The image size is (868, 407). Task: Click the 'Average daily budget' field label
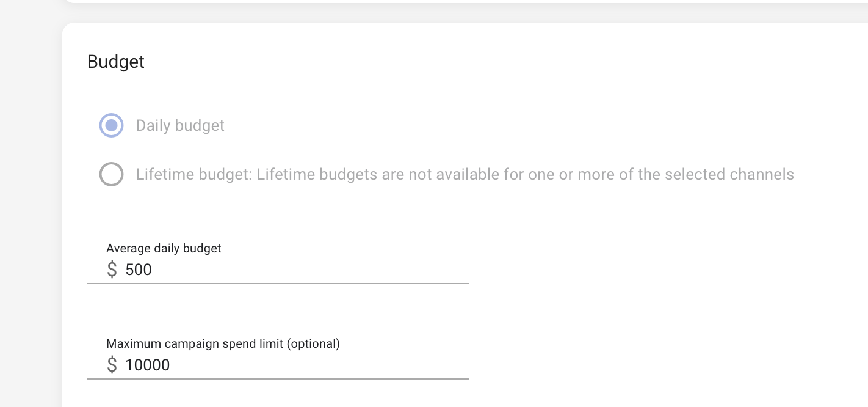(x=164, y=248)
